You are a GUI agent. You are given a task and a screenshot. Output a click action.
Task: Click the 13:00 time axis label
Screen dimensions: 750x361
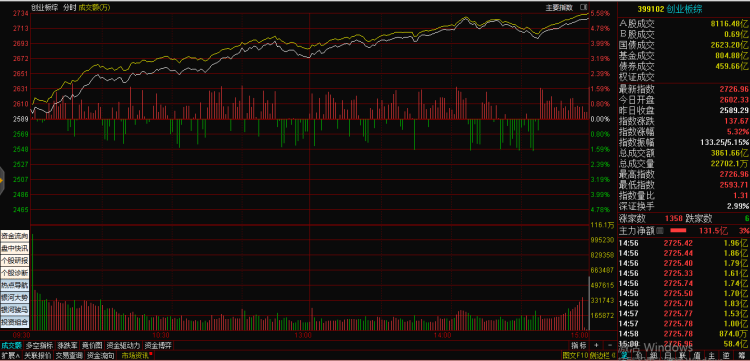[303, 335]
